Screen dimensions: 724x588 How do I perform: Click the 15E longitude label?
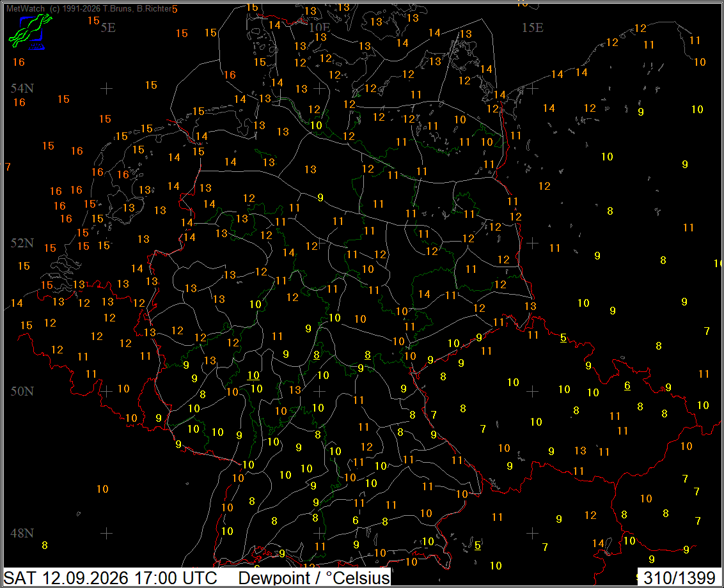click(x=533, y=27)
